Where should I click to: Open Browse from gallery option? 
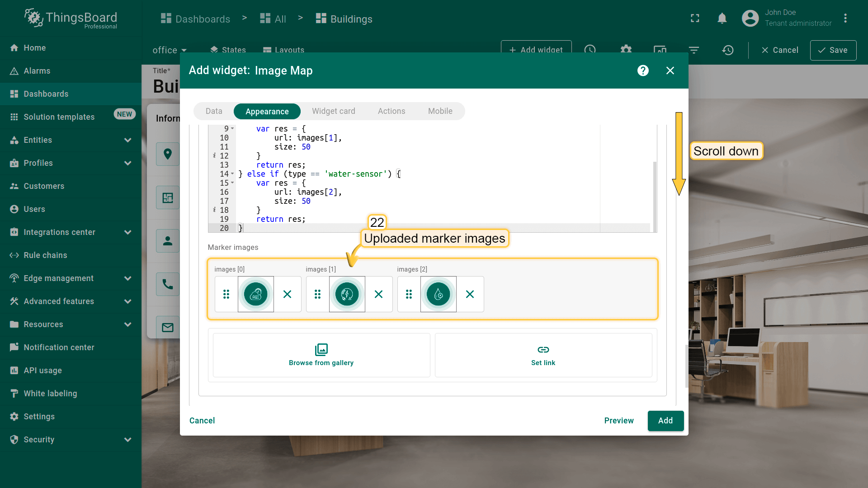tap(321, 355)
